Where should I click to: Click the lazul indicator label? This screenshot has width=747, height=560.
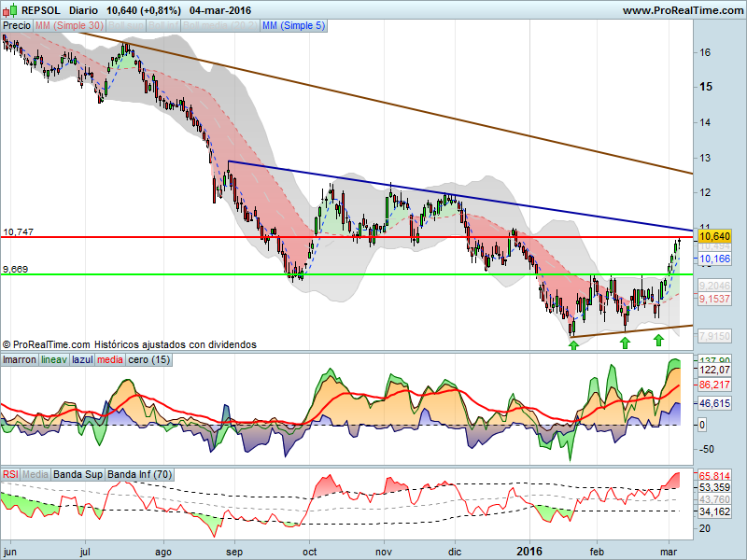point(82,359)
